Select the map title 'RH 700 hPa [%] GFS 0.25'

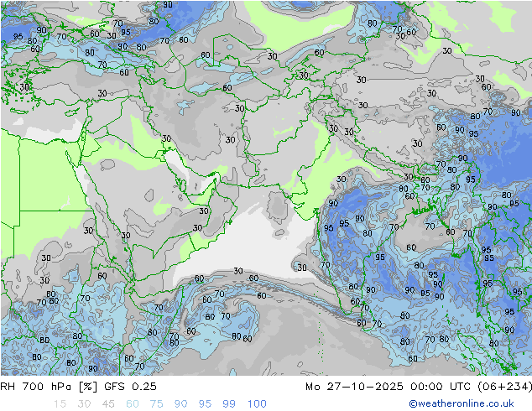78,386
